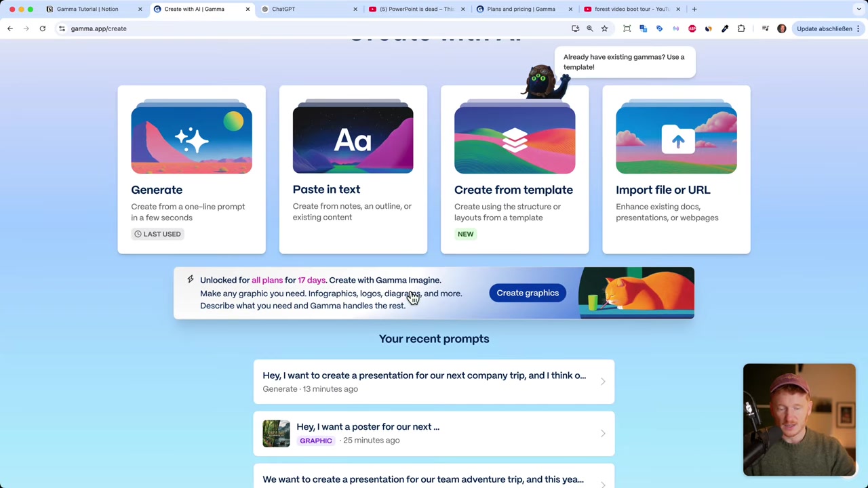
Task: Expand chevron on company trip prompt
Action: (x=603, y=382)
